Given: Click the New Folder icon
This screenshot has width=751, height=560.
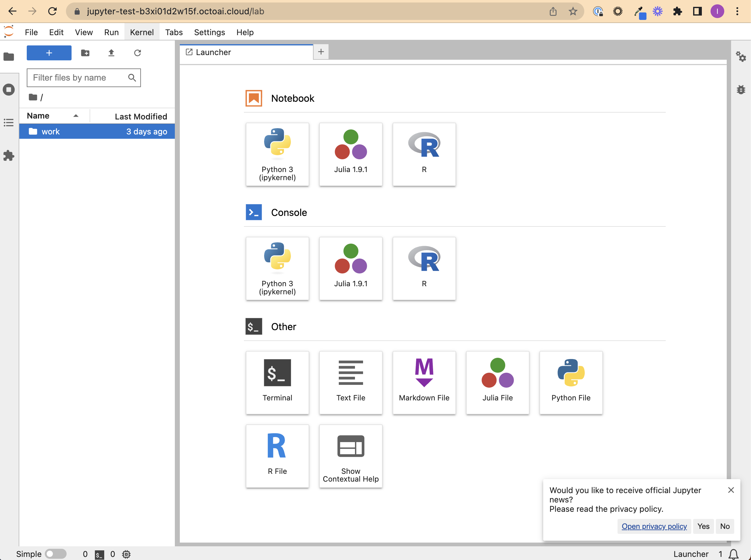Looking at the screenshot, I should pos(85,53).
